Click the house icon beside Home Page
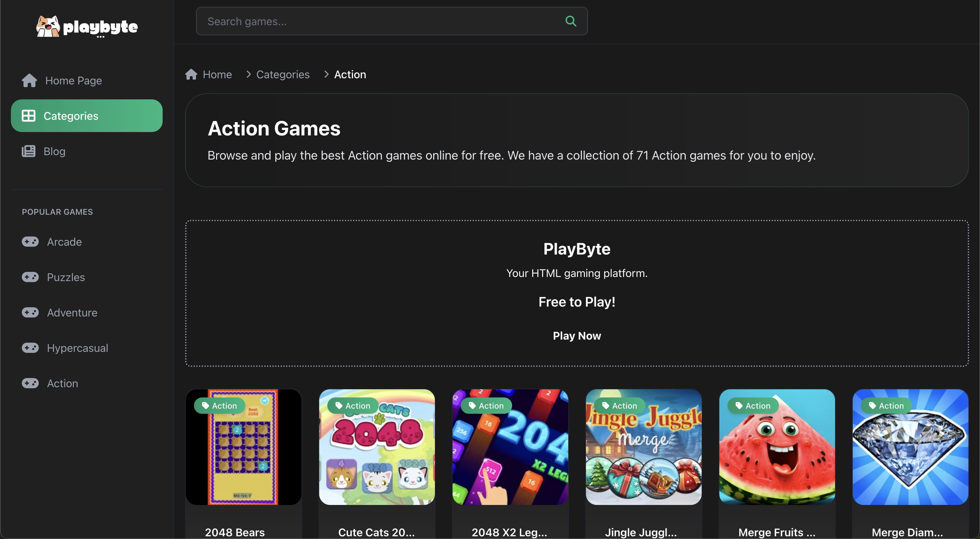 pyautogui.click(x=29, y=80)
